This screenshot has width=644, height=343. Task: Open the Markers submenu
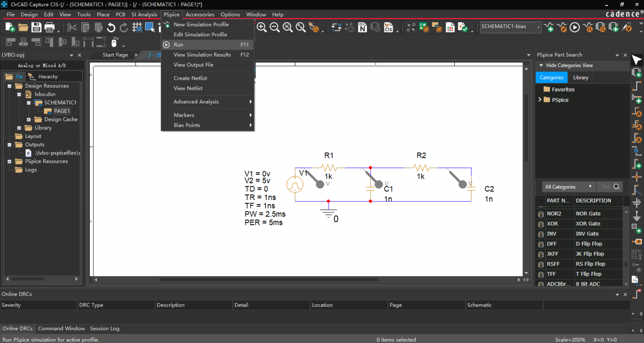[x=208, y=115]
